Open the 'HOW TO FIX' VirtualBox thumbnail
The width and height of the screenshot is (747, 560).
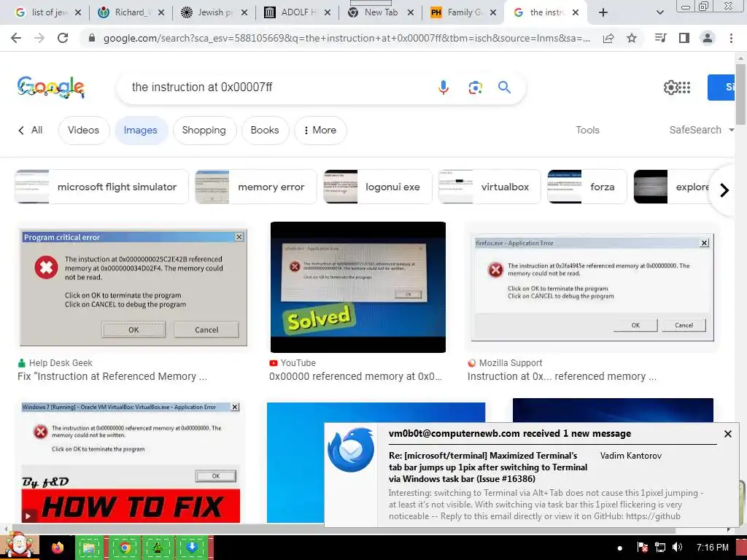[x=131, y=462]
